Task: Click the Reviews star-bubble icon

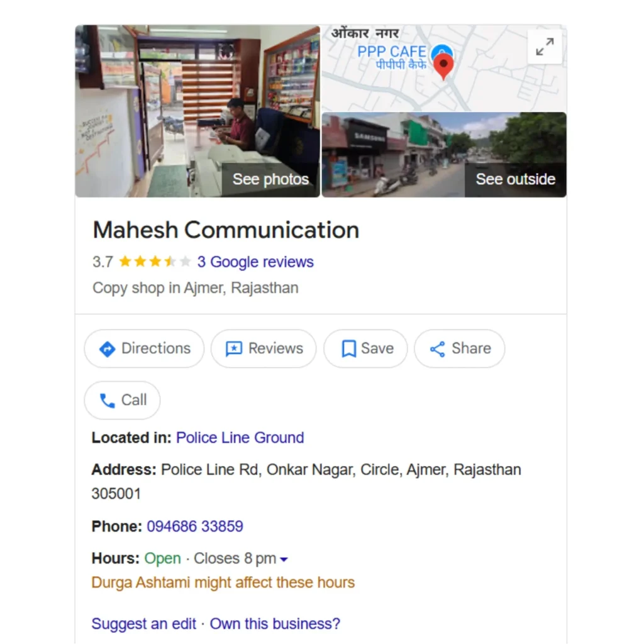Action: (234, 348)
